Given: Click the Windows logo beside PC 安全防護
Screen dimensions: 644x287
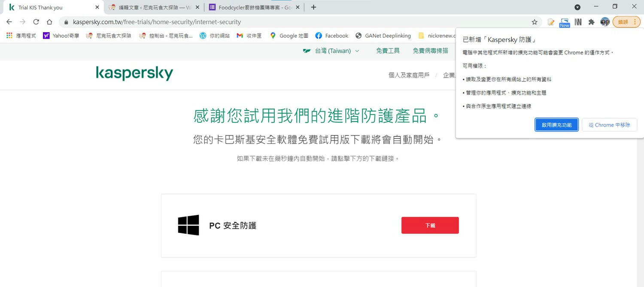Looking at the screenshot, I should (x=188, y=225).
